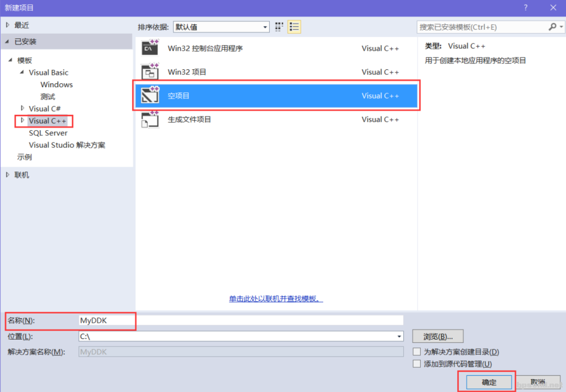Switch to small icons view

(x=279, y=26)
